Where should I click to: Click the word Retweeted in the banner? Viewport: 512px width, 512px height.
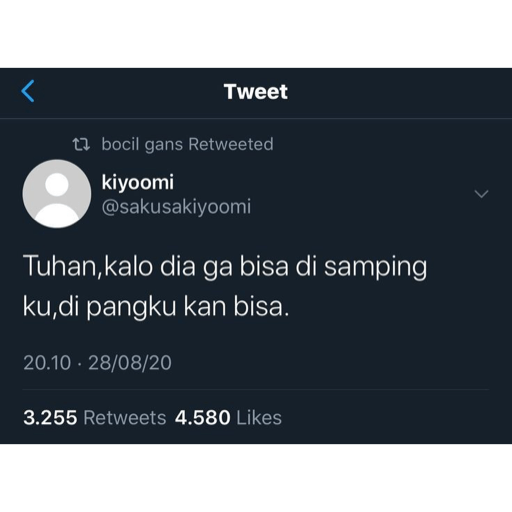[x=231, y=145]
